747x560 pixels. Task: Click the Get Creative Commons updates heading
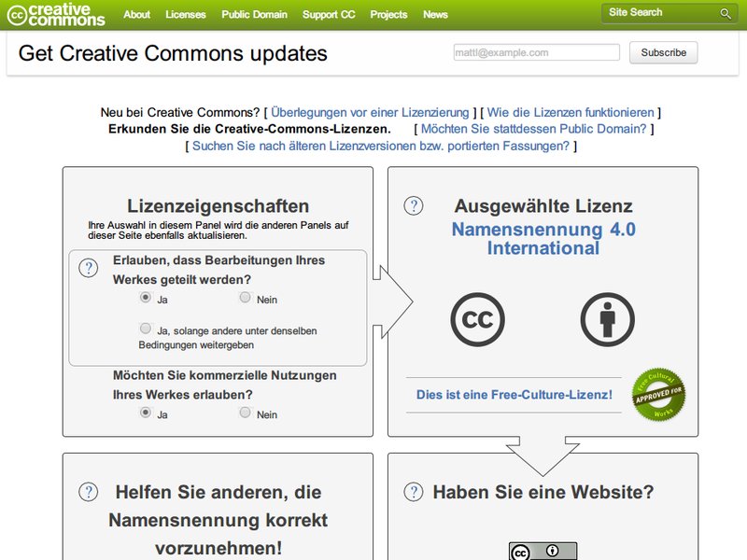pyautogui.click(x=173, y=53)
